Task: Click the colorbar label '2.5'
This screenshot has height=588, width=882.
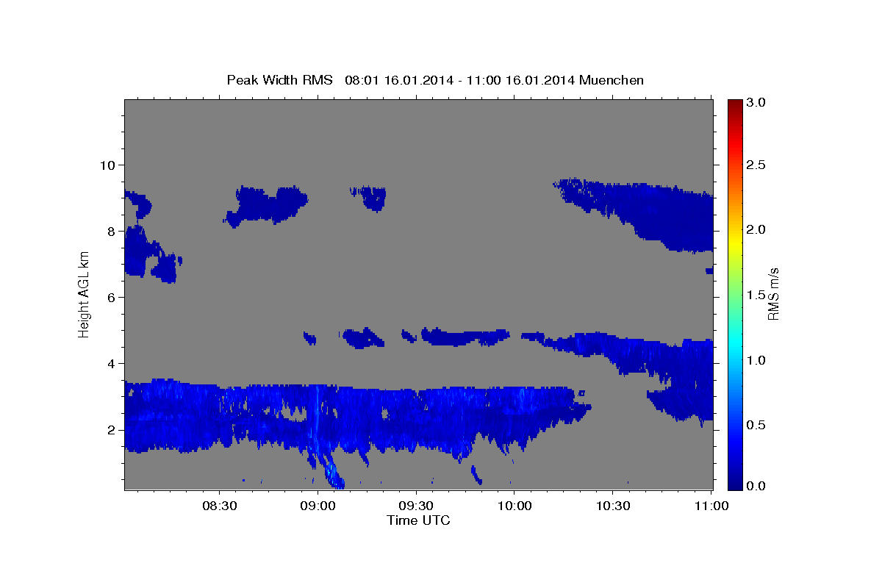Action: [x=756, y=165]
